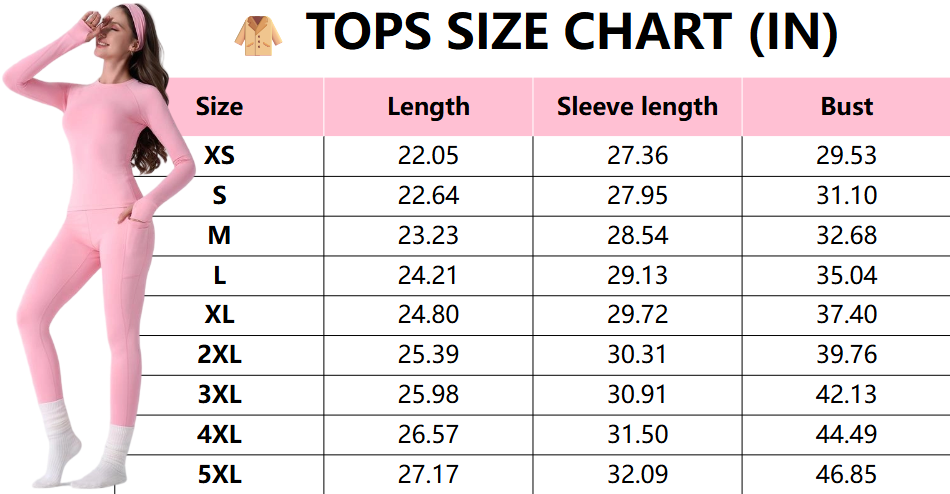
Task: Select the Size column header
Action: 219,107
